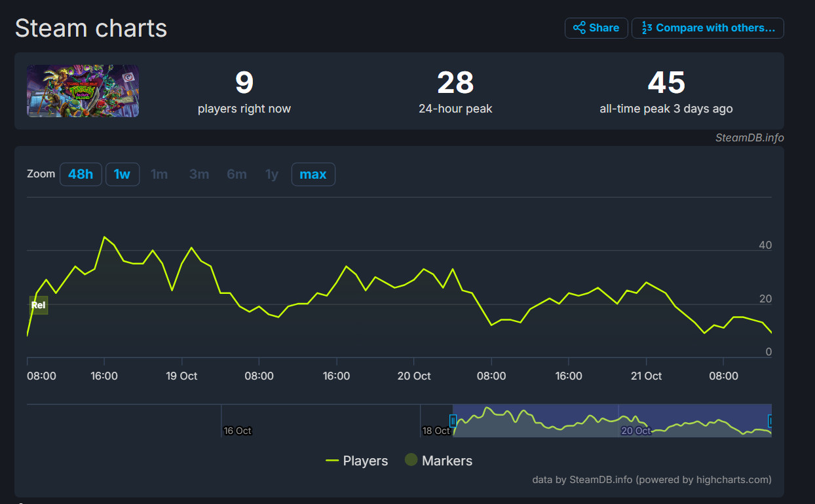The image size is (815, 504).
Task: Click the Rel release marker on chart
Action: (39, 305)
